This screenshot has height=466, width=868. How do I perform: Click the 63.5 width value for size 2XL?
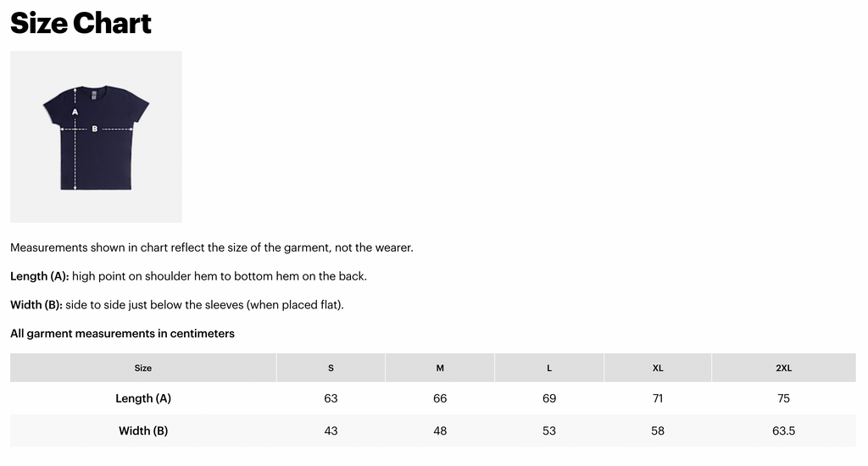pos(783,430)
